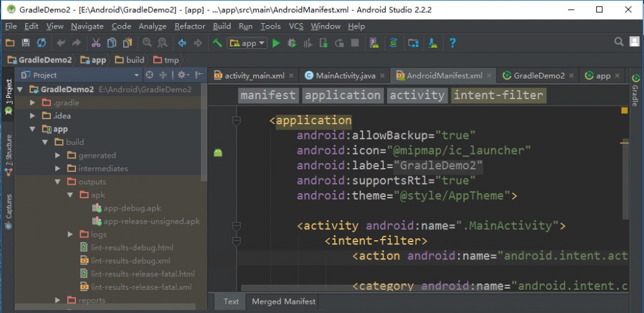Click the Copy icon in toolbar
Screen dimensions: 644x313
tap(111, 43)
